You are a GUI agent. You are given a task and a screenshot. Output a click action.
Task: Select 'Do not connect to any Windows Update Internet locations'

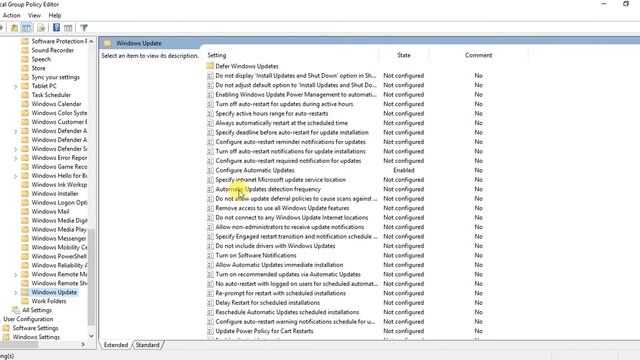tap(291, 218)
